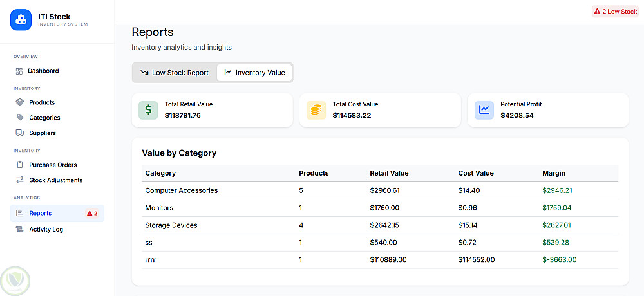
Task: Select the Computer Accessories category row
Action: click(182, 190)
